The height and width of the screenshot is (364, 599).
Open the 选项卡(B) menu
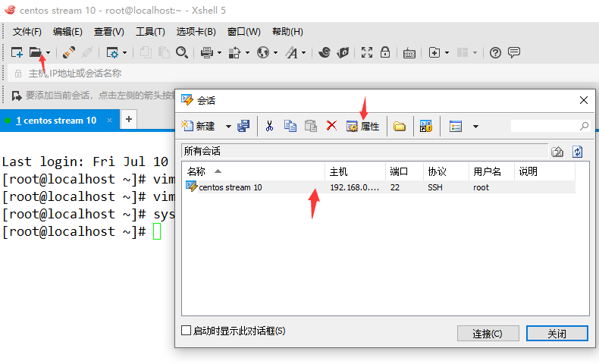[196, 32]
